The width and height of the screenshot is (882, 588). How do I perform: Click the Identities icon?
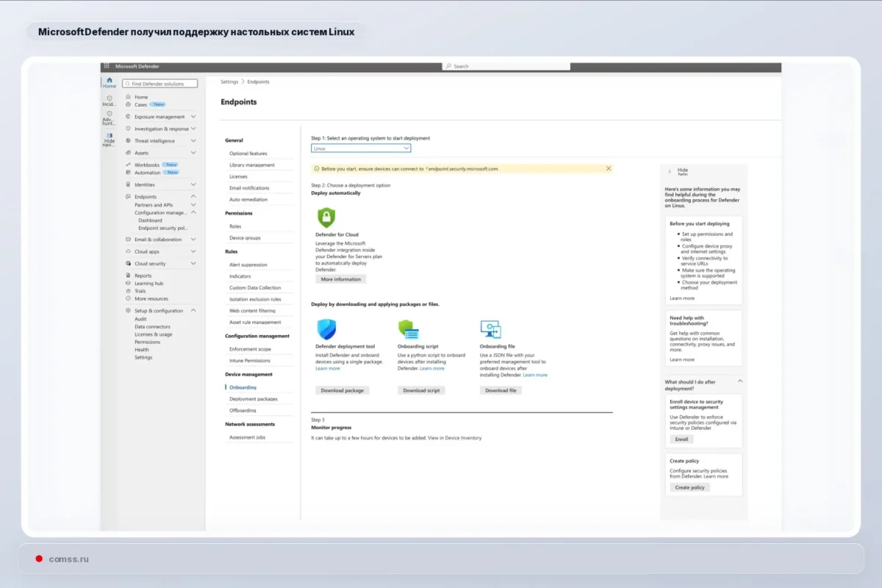click(128, 184)
